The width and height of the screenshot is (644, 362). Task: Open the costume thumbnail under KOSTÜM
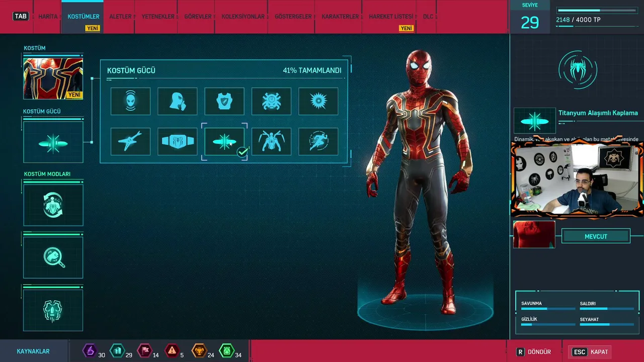click(53, 78)
